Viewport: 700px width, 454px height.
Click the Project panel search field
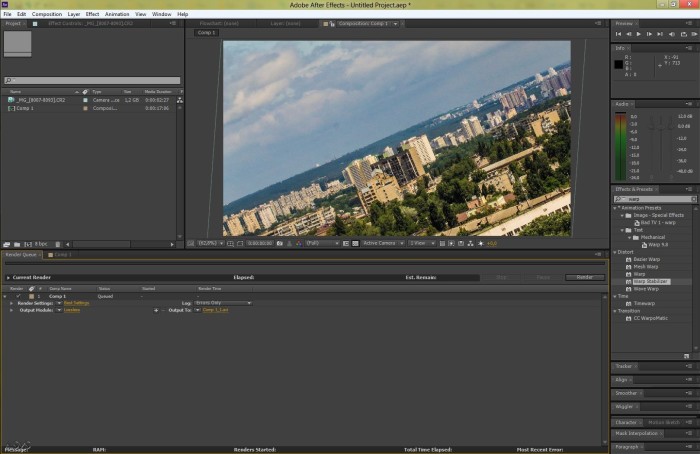pos(92,80)
